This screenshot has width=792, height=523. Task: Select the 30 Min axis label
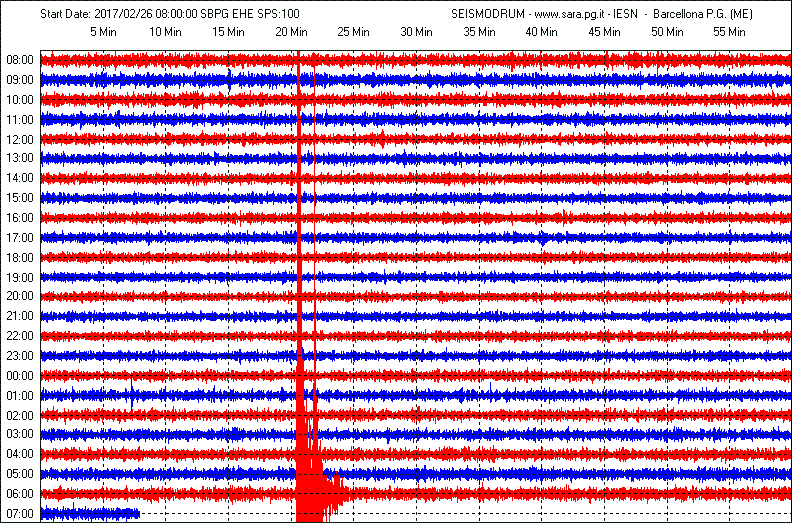click(x=417, y=32)
